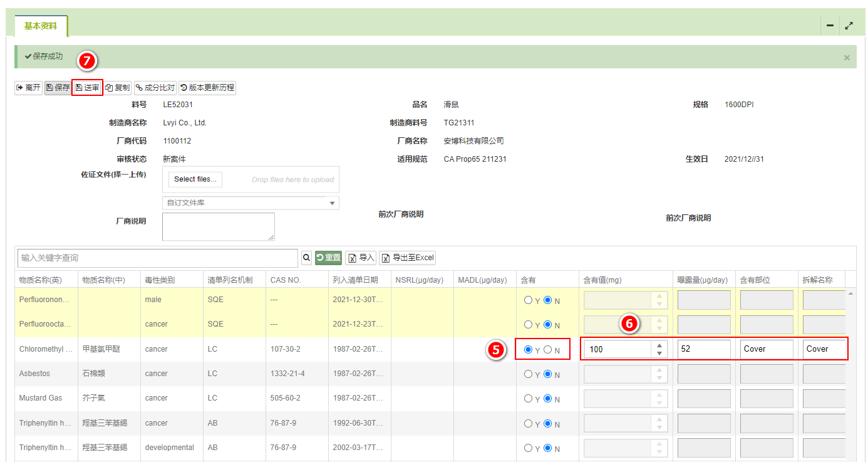Image resolution: width=868 pixels, height=462 pixels.
Task: Click the 导入 import button
Action: tap(361, 258)
